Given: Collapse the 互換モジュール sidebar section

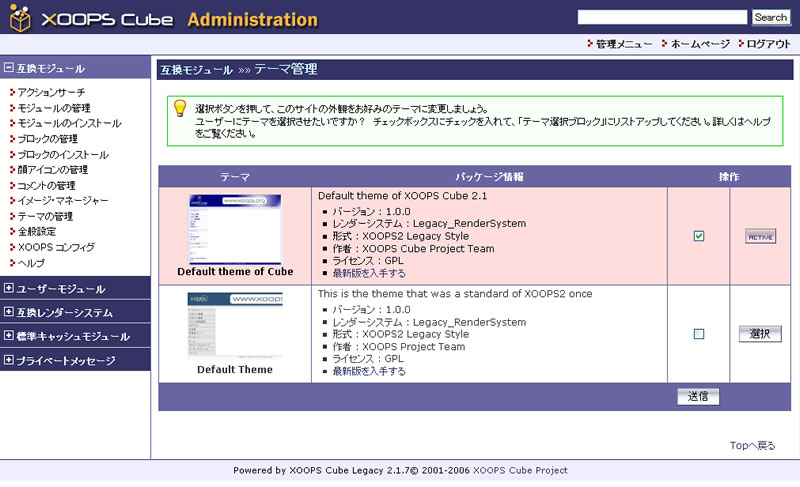Looking at the screenshot, I should tap(9, 67).
